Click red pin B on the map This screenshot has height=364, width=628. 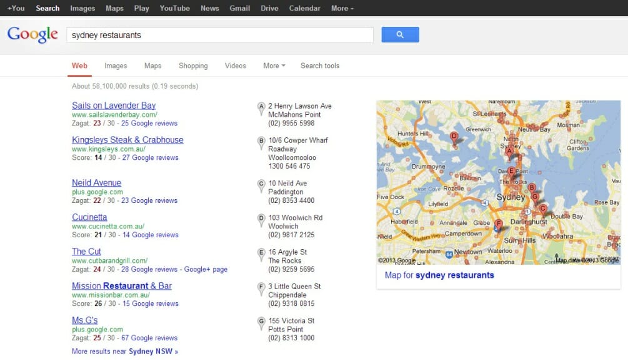(x=532, y=189)
